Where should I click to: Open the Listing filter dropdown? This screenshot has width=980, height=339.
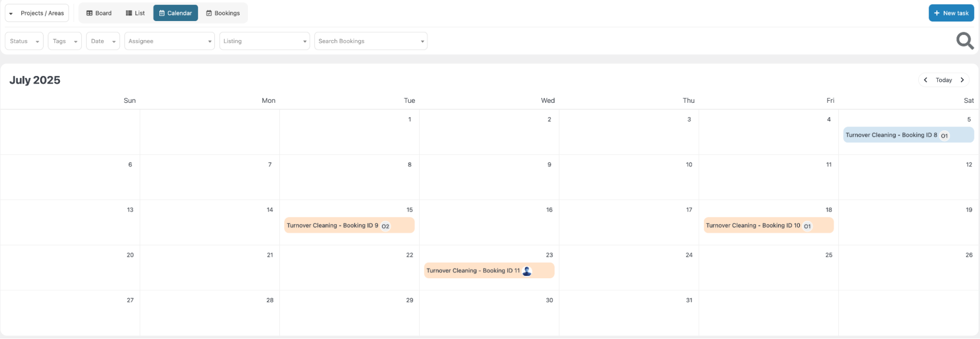point(265,41)
